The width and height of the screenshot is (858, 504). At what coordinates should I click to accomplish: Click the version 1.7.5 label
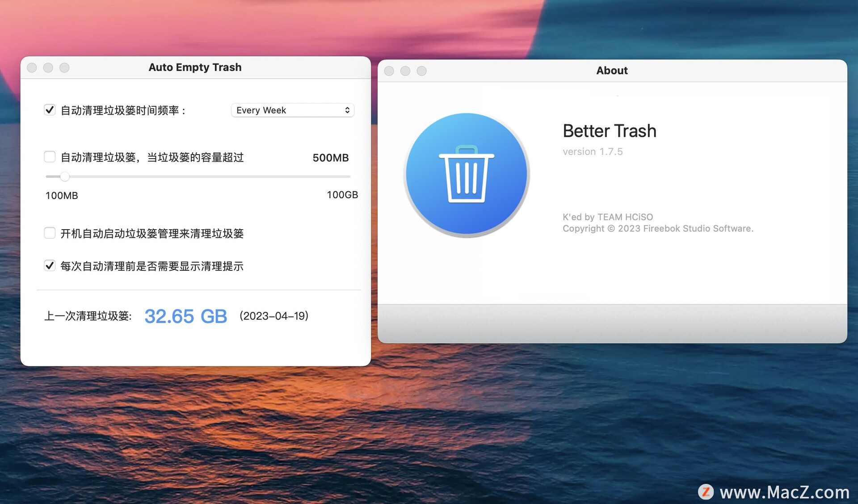(592, 152)
